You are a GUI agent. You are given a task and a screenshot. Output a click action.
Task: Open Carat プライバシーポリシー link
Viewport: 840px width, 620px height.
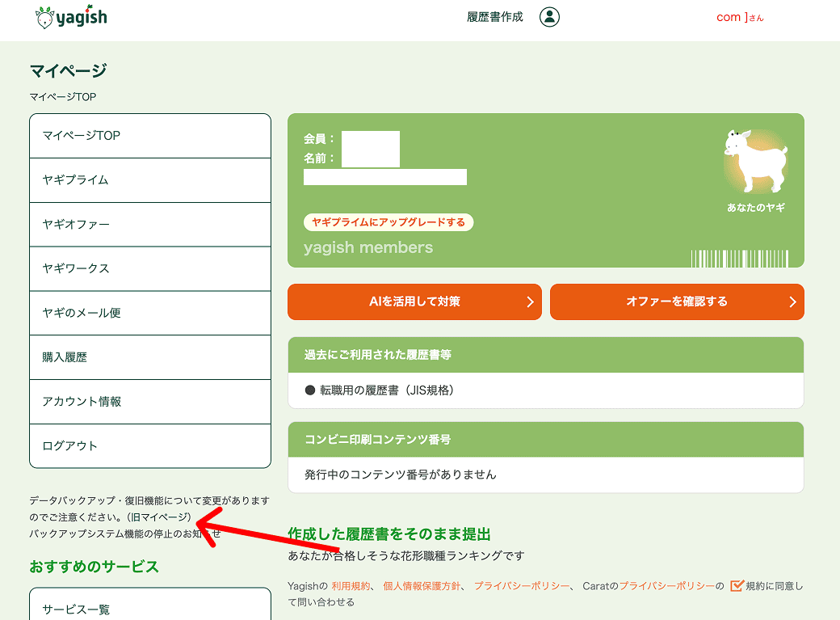tap(667, 586)
